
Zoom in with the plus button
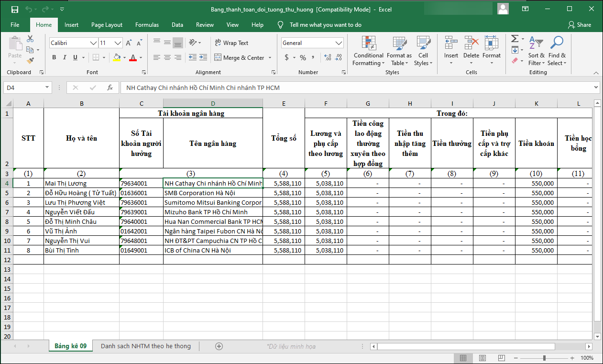(x=572, y=358)
